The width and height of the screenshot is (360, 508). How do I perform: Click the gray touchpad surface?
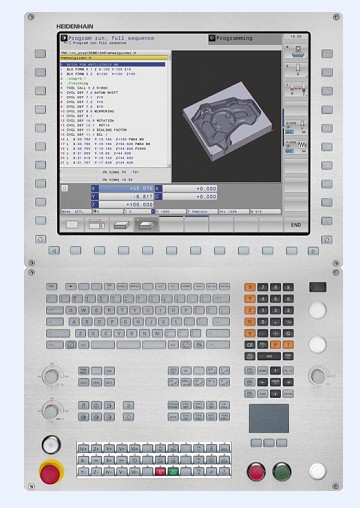pos(269,418)
